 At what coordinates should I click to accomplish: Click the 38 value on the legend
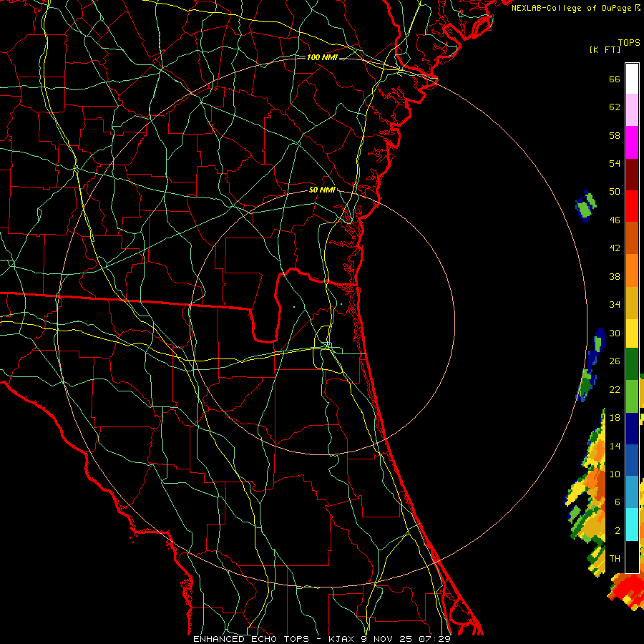point(615,276)
